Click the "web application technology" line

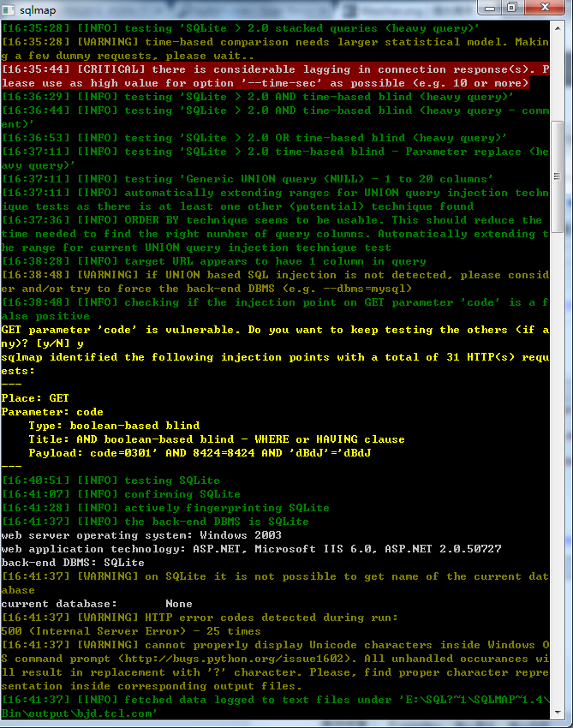tap(251, 549)
